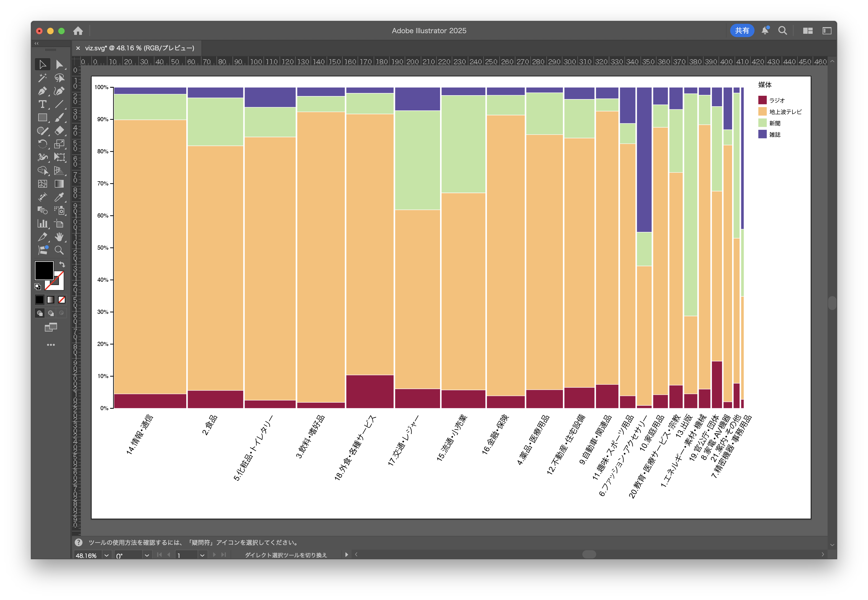868x600 pixels.
Task: Open the rotate view angle dropdown
Action: point(147,555)
